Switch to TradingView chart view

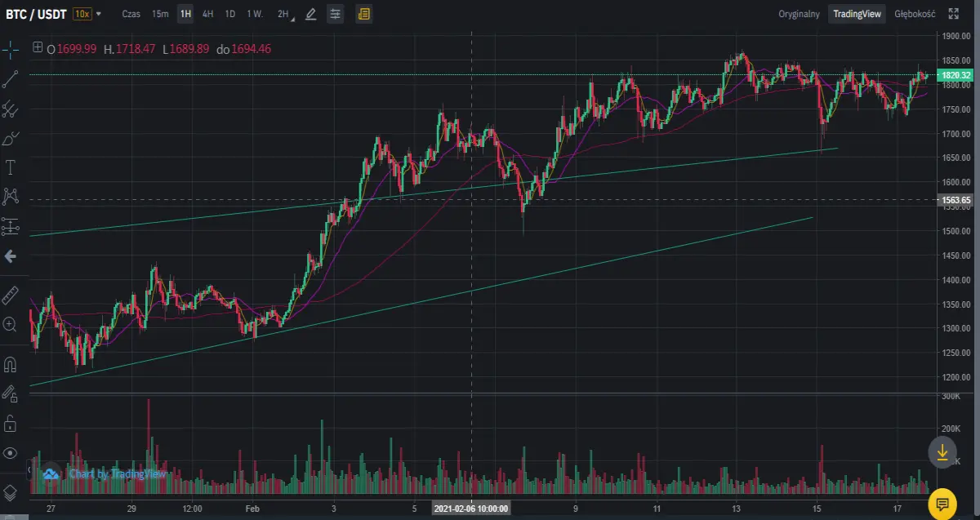tap(857, 14)
